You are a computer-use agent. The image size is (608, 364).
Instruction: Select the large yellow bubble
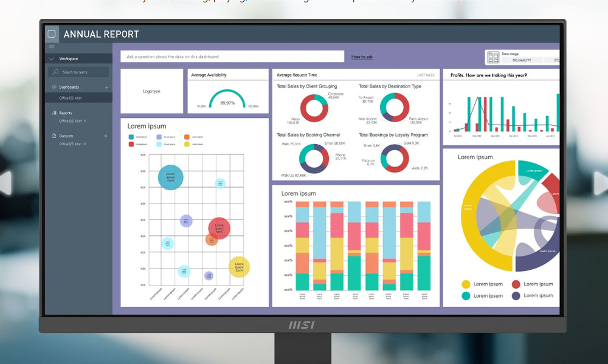pos(239,267)
